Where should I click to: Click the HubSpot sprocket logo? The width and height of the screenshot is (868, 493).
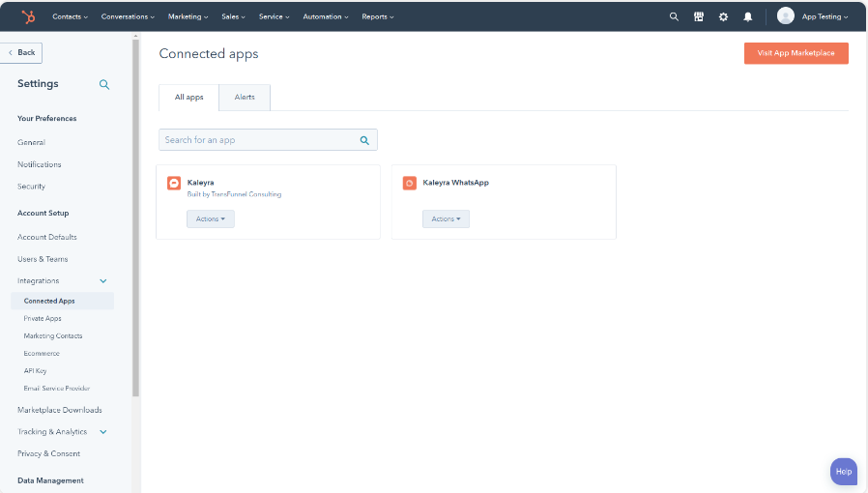[28, 16]
